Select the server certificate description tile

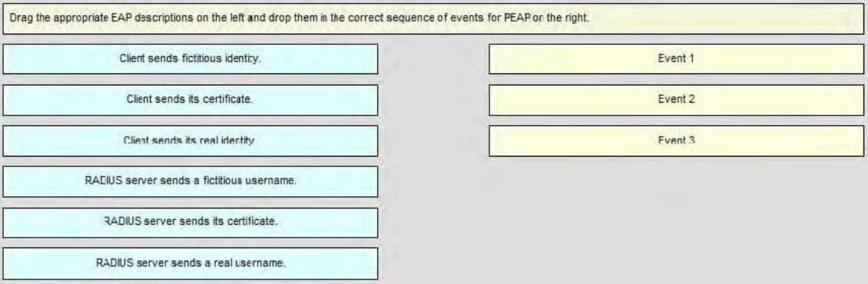pyautogui.click(x=190, y=223)
